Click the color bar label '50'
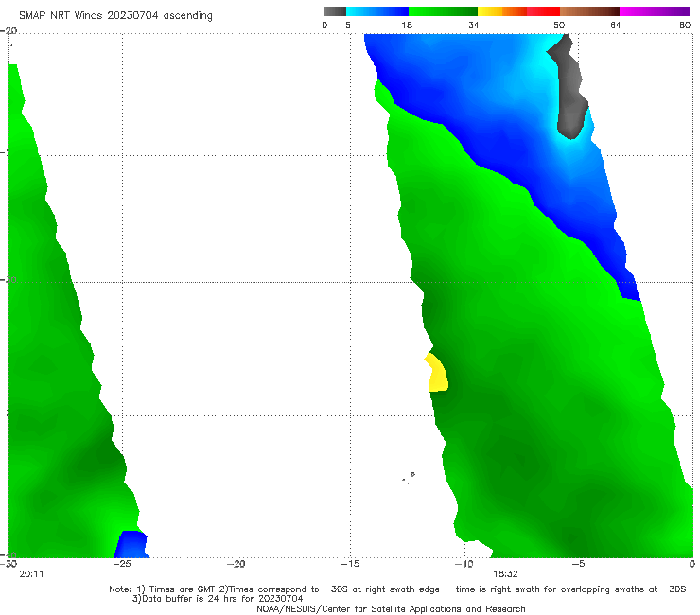Image resolution: width=700 pixels, height=615 pixels. tap(559, 26)
